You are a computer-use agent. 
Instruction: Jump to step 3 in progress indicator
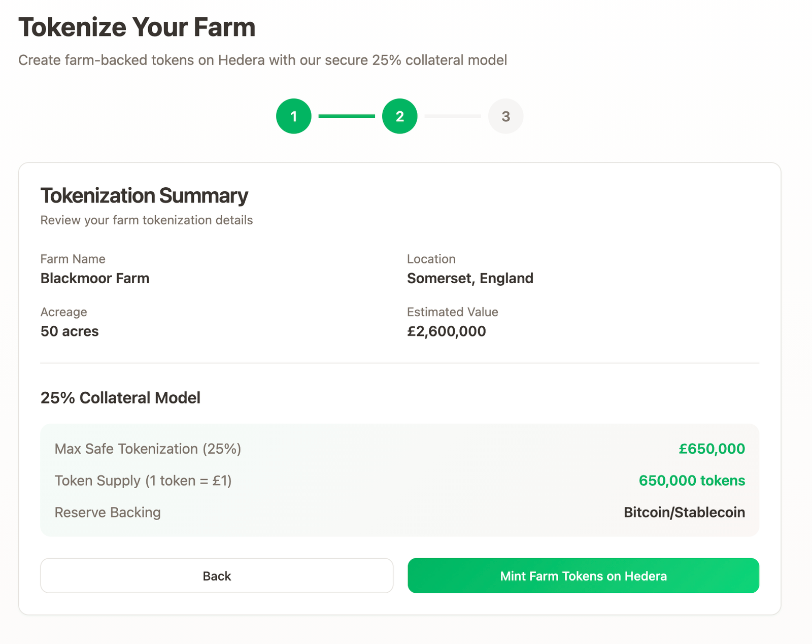click(505, 116)
